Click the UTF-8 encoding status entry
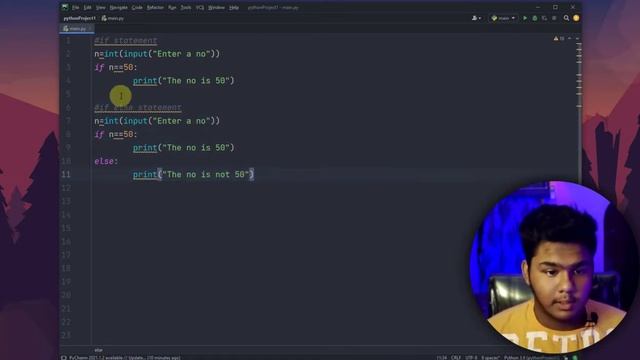Image resolution: width=640 pixels, height=360 pixels. point(471,358)
